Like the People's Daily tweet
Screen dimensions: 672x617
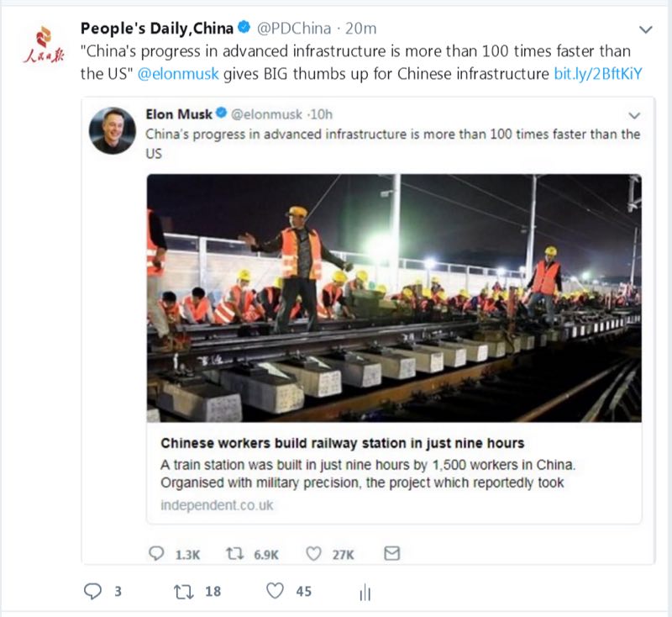pyautogui.click(x=276, y=591)
